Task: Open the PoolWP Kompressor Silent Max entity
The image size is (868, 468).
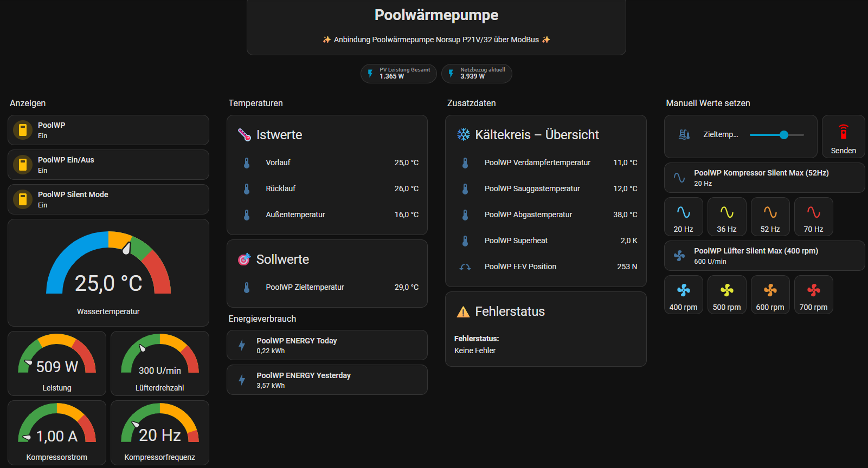Action: 764,178
